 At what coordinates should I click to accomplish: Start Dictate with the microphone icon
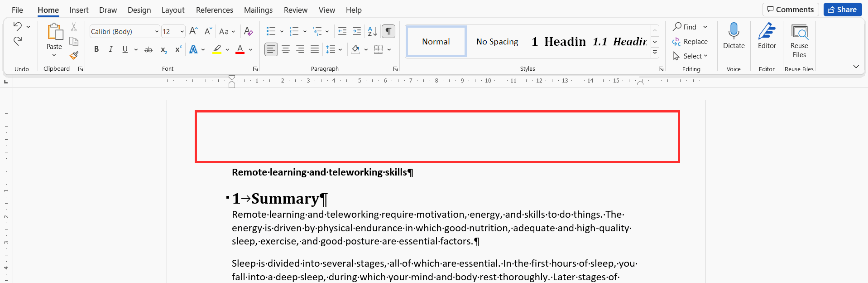734,36
